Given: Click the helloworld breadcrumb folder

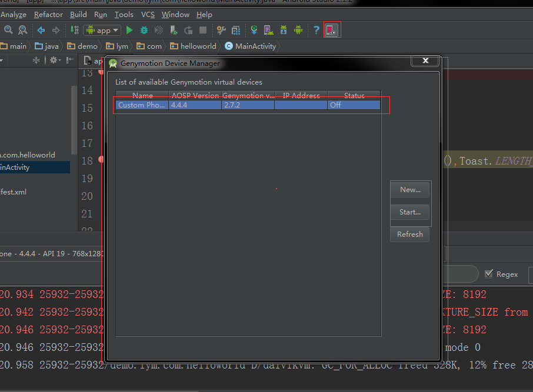Looking at the screenshot, I should tap(193, 46).
